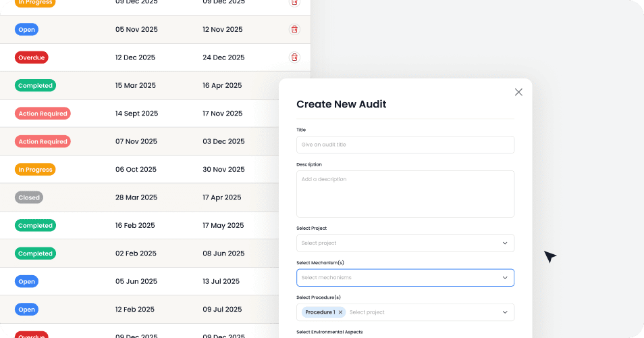The image size is (644, 338).
Task: Select Action Required badge for 07 Nov 2025
Action: click(x=43, y=141)
